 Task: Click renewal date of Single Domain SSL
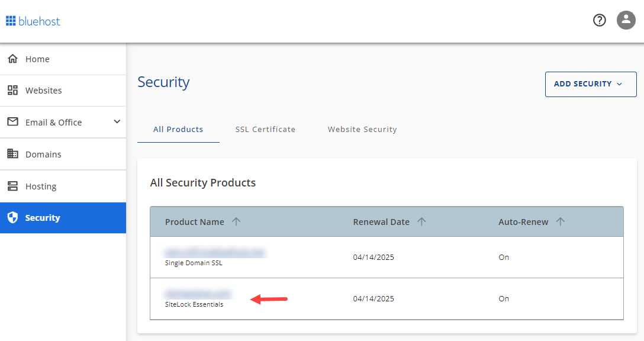click(373, 257)
